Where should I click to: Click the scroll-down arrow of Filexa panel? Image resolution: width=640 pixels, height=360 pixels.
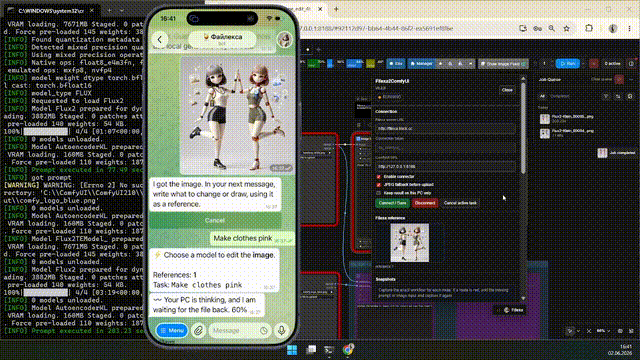(x=523, y=298)
